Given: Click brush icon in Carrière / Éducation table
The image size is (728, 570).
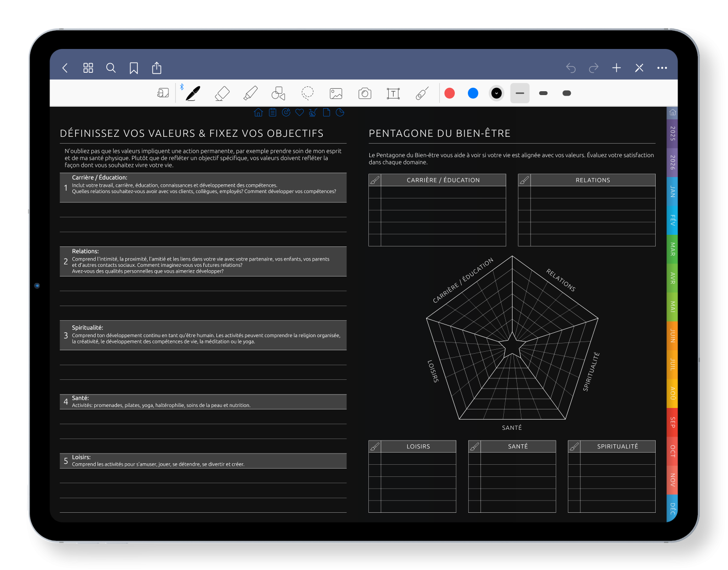Looking at the screenshot, I should pyautogui.click(x=375, y=180).
